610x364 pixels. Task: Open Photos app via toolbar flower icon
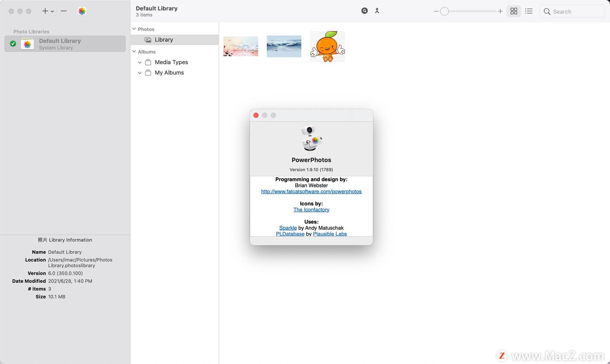coord(82,11)
